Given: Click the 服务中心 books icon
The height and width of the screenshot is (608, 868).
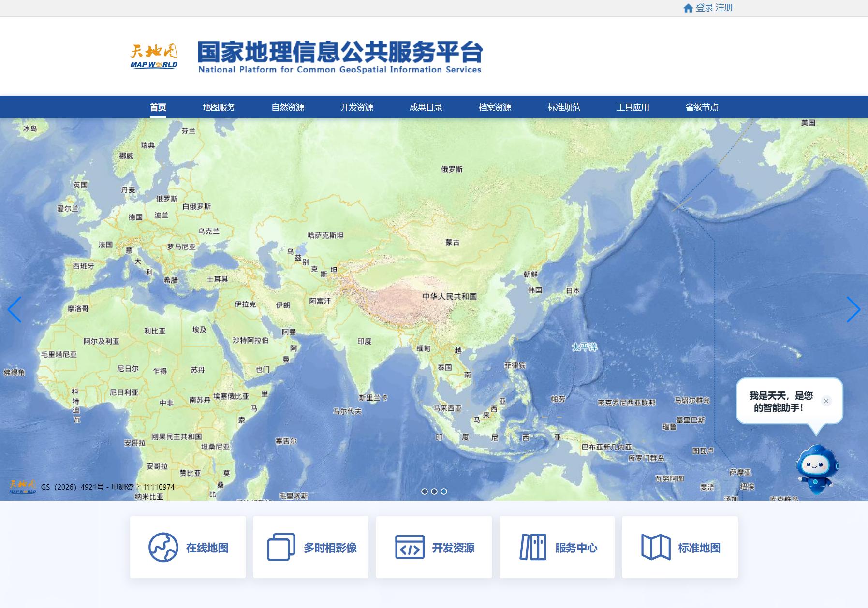Looking at the screenshot, I should (533, 547).
